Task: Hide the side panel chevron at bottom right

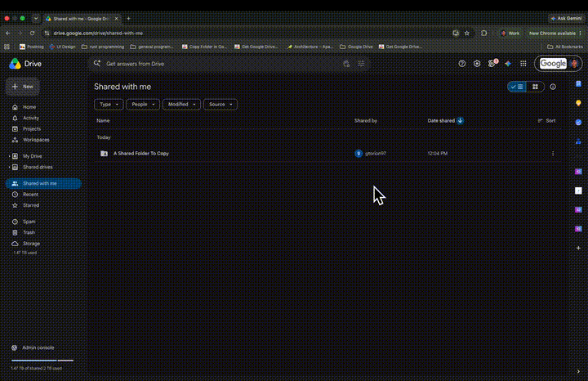Action: [578, 372]
